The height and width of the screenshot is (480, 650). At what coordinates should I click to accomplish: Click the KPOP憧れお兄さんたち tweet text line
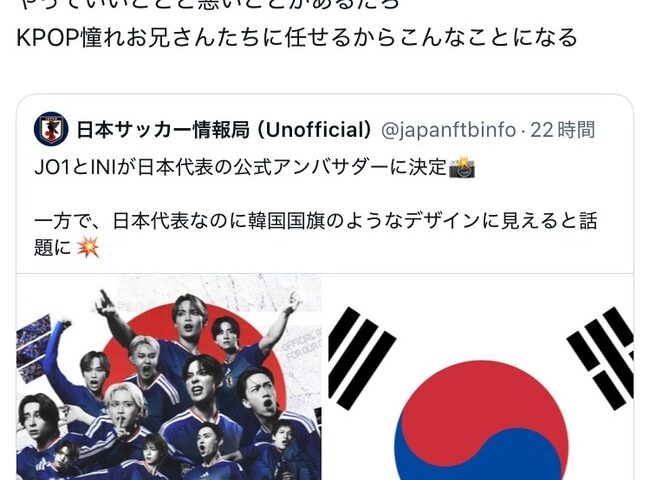(297, 37)
